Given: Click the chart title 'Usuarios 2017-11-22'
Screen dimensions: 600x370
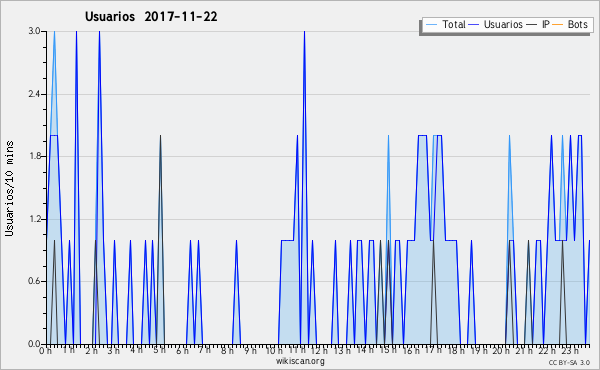Looking at the screenshot, I should coord(151,16).
